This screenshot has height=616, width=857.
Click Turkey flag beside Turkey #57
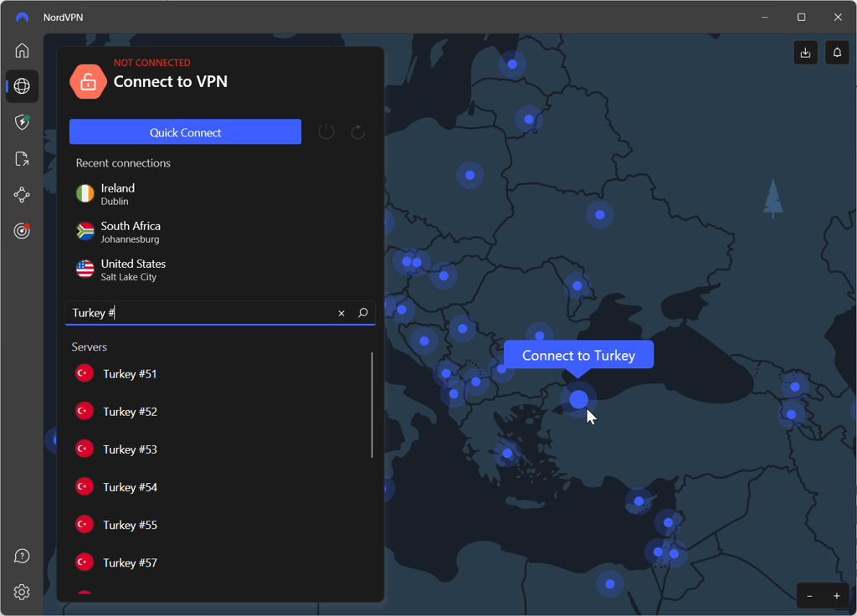coord(85,562)
